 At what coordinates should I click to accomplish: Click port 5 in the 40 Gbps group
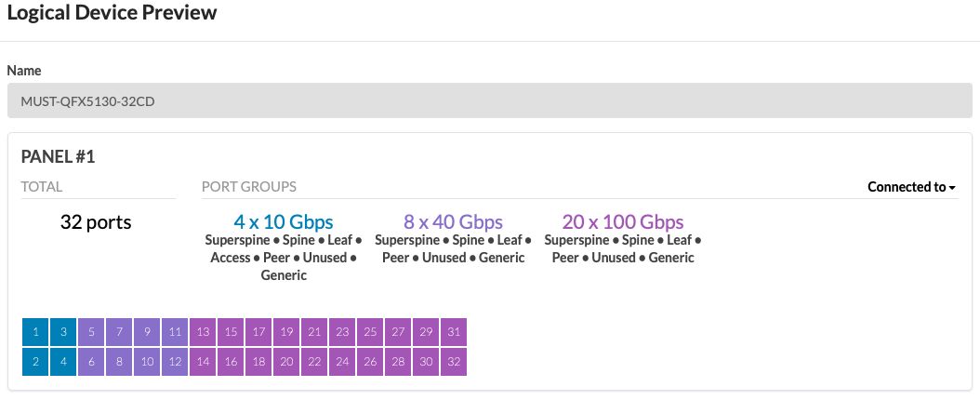(91, 332)
